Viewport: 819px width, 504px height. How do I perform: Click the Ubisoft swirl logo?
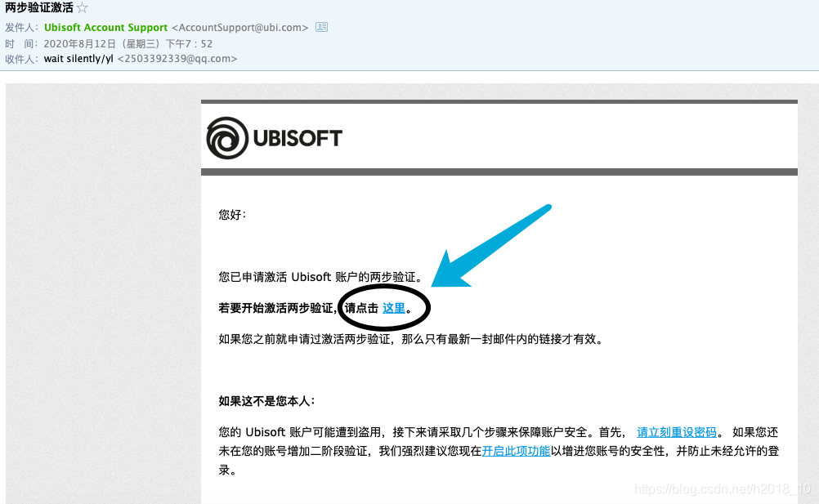(227, 138)
